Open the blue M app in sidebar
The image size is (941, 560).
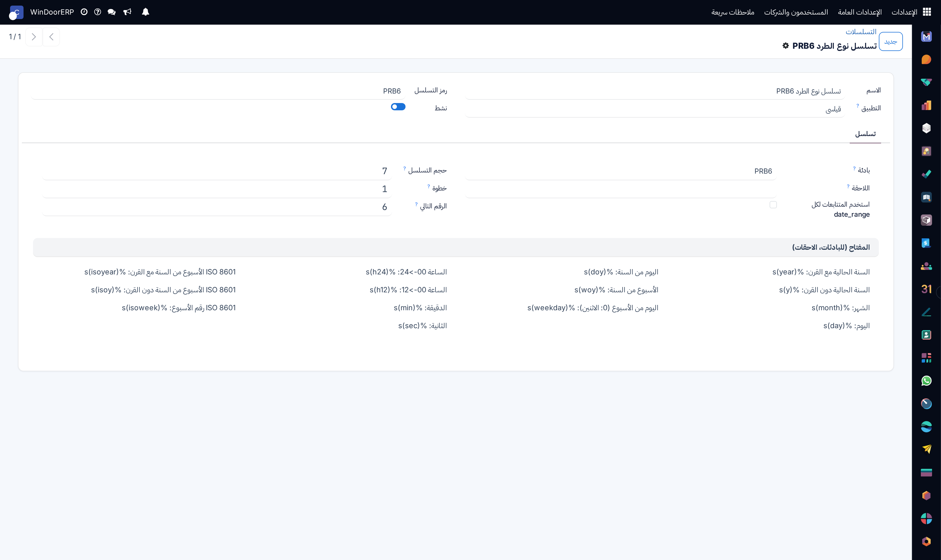click(x=926, y=37)
